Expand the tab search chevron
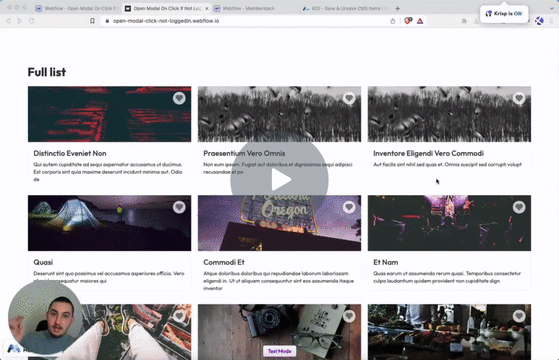Screen dimensions: 559x360 552,8
